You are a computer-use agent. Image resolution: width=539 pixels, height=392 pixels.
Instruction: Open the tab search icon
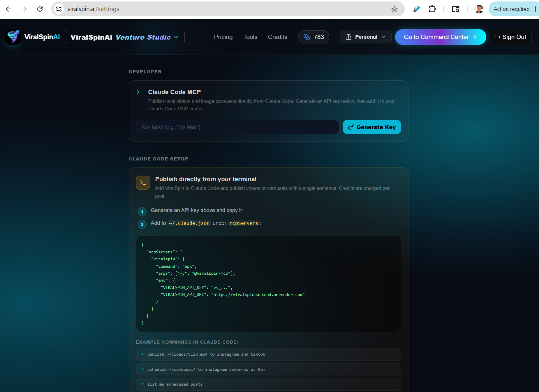pos(456,9)
